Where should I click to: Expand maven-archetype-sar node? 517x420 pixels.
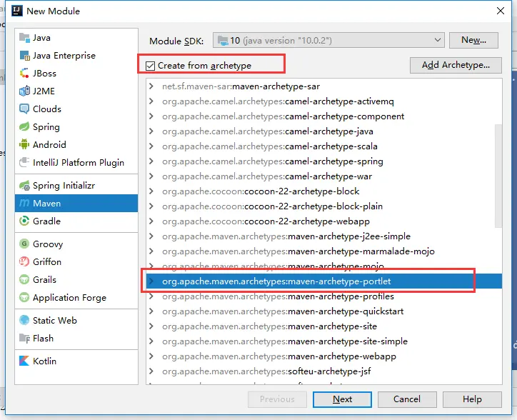151,86
